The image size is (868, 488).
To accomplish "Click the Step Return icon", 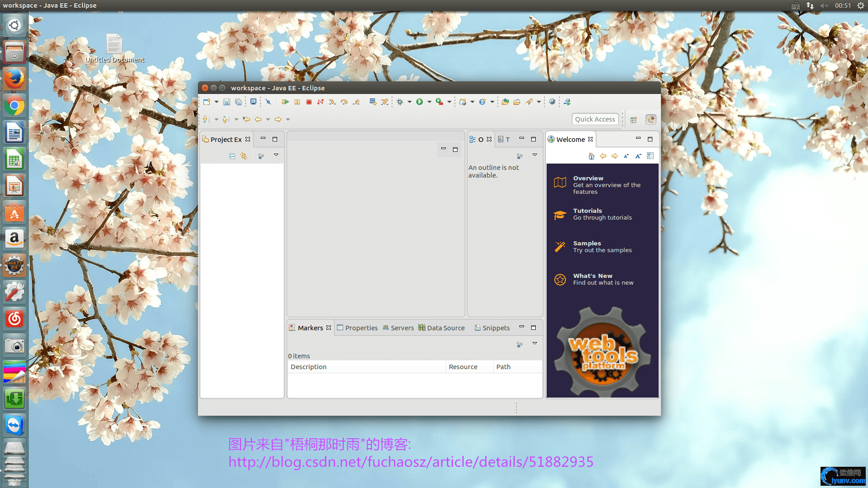I will [x=356, y=102].
